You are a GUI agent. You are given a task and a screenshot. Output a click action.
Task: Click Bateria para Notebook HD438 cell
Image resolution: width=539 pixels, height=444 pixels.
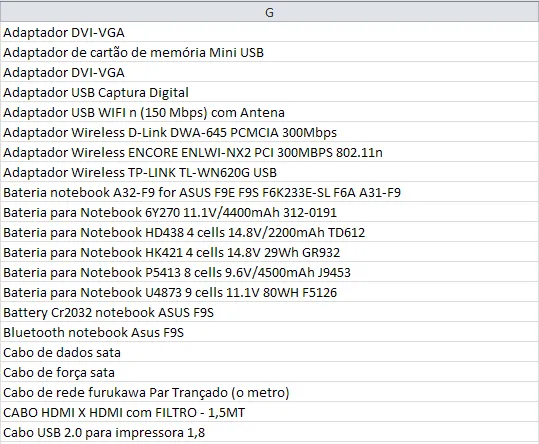click(270, 232)
